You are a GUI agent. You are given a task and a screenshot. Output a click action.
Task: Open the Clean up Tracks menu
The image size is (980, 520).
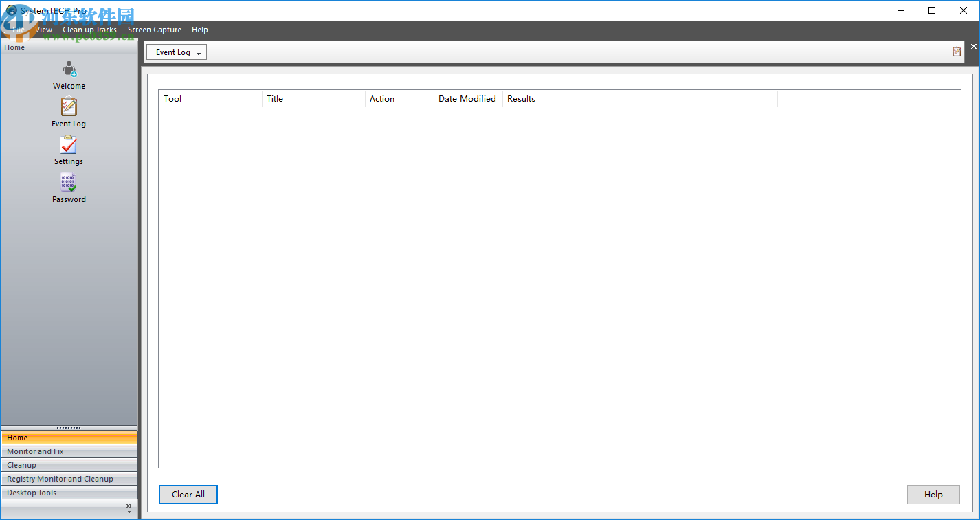(89, 30)
